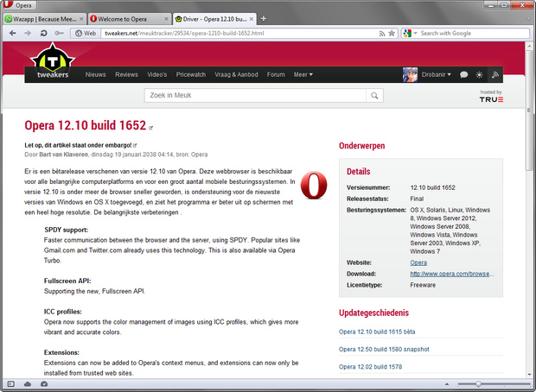Switch to the Welcome to Opera tab
This screenshot has height=392, width=536.
pos(129,19)
